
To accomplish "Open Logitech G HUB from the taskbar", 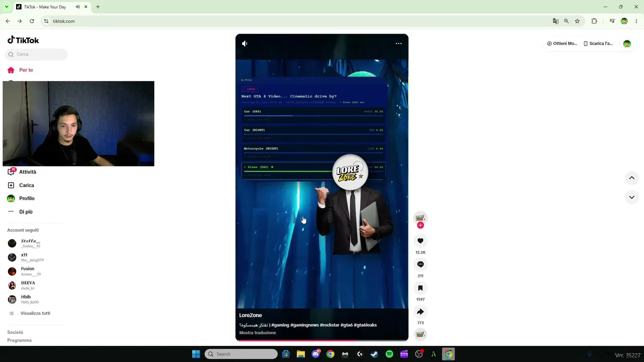I will (x=360, y=354).
